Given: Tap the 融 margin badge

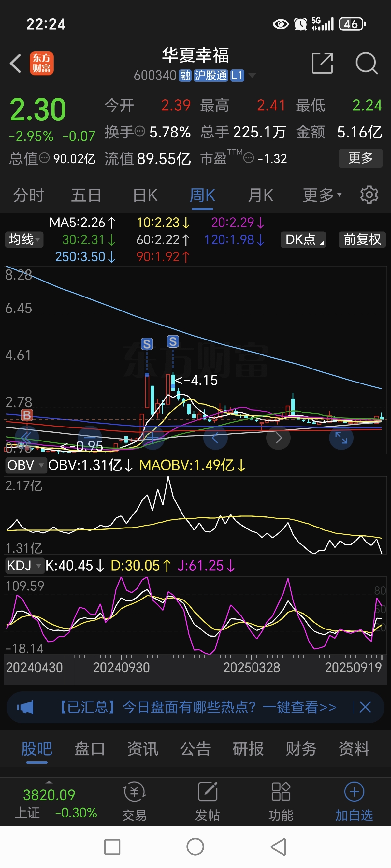Looking at the screenshot, I should (185, 75).
